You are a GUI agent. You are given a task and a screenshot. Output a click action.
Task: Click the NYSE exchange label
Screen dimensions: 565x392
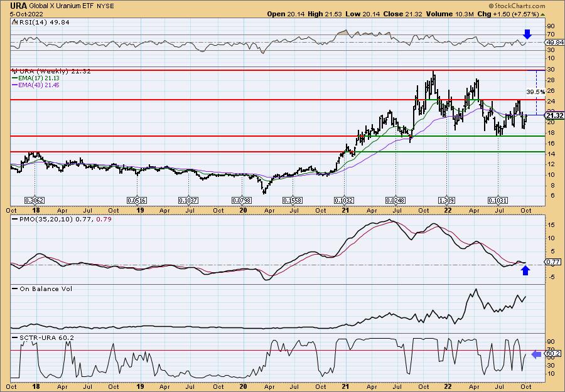105,6
